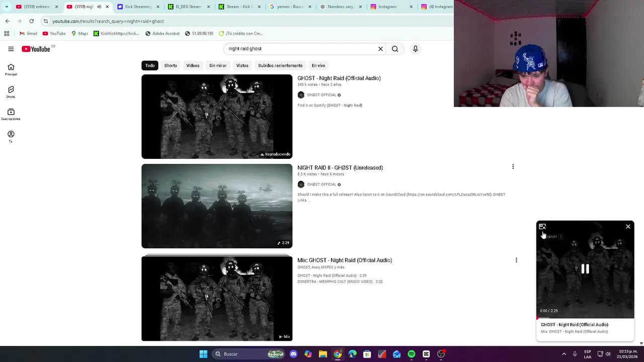This screenshot has height=362, width=644.
Task: Clear the search box with X
Action: click(x=380, y=49)
